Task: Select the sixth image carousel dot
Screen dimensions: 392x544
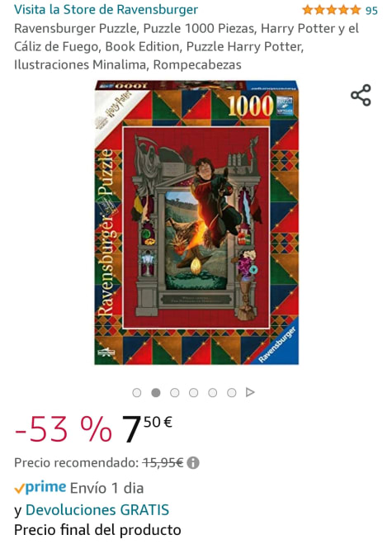Action: coord(231,392)
